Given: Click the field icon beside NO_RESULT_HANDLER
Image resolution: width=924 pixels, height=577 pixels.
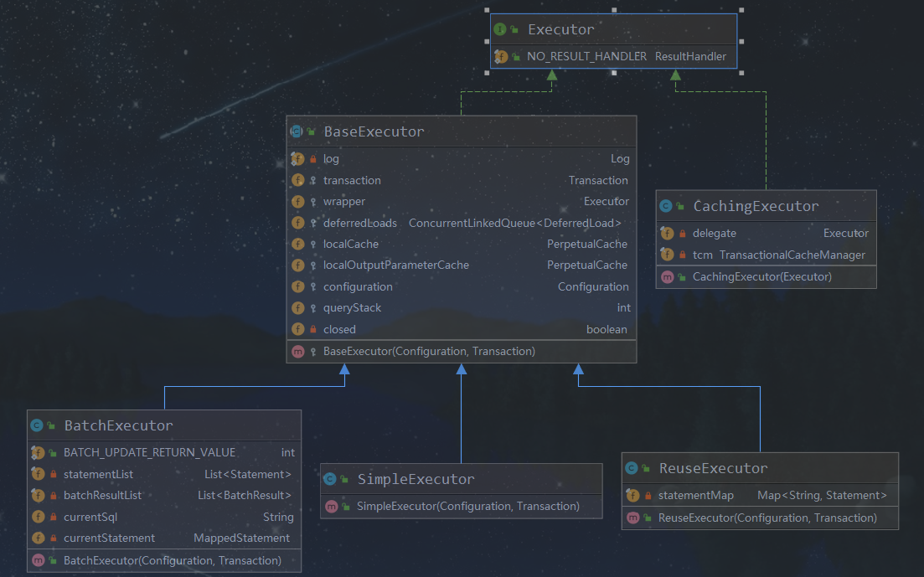Looking at the screenshot, I should [500, 56].
